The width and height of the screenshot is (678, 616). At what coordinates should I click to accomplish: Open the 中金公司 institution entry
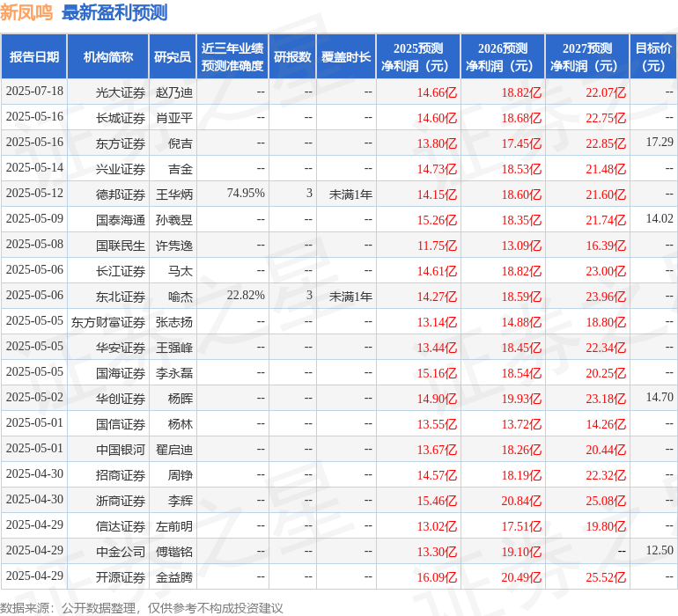[x=121, y=552]
